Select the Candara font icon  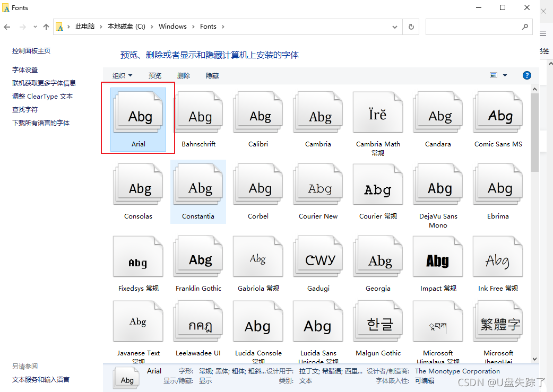coord(438,112)
